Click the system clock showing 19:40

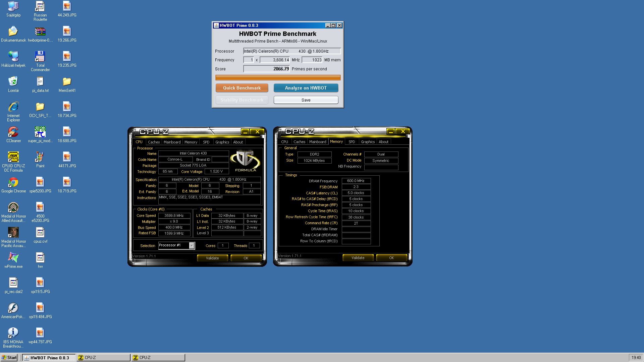[x=636, y=358]
